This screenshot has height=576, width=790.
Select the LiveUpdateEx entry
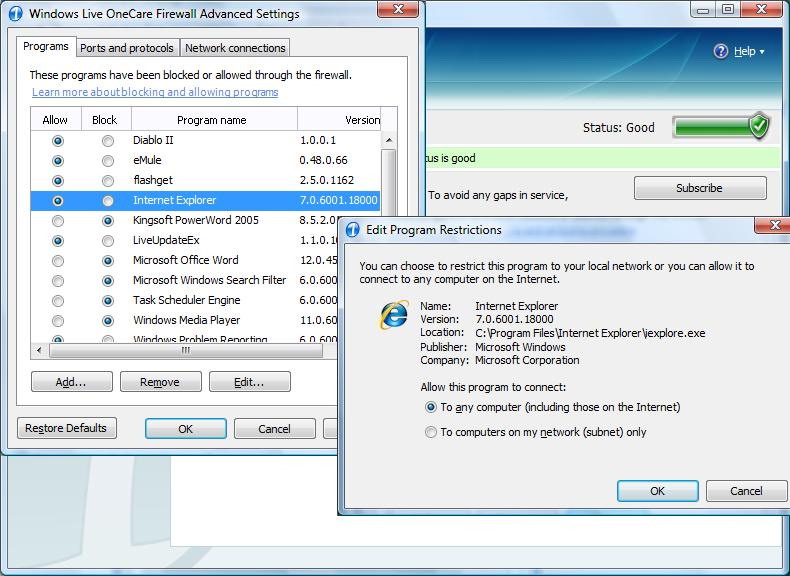pyautogui.click(x=166, y=240)
